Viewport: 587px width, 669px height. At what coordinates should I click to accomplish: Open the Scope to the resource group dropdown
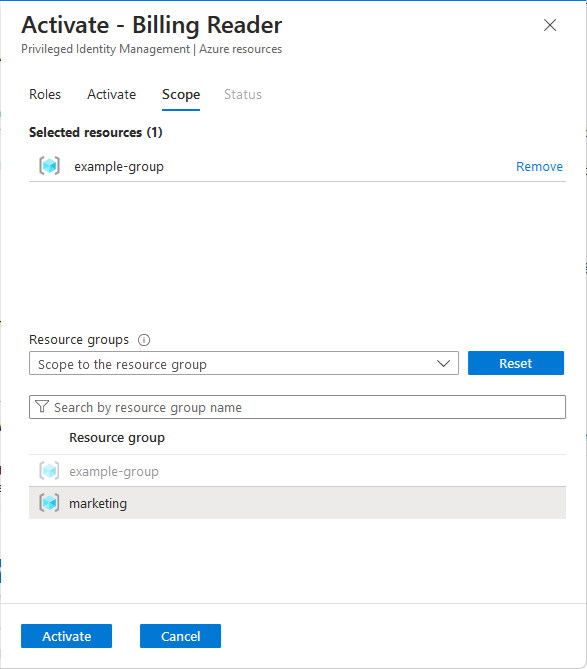244,364
